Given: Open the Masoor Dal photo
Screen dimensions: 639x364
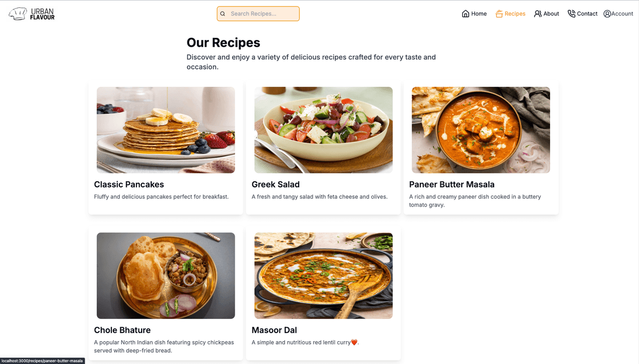Looking at the screenshot, I should 323,276.
